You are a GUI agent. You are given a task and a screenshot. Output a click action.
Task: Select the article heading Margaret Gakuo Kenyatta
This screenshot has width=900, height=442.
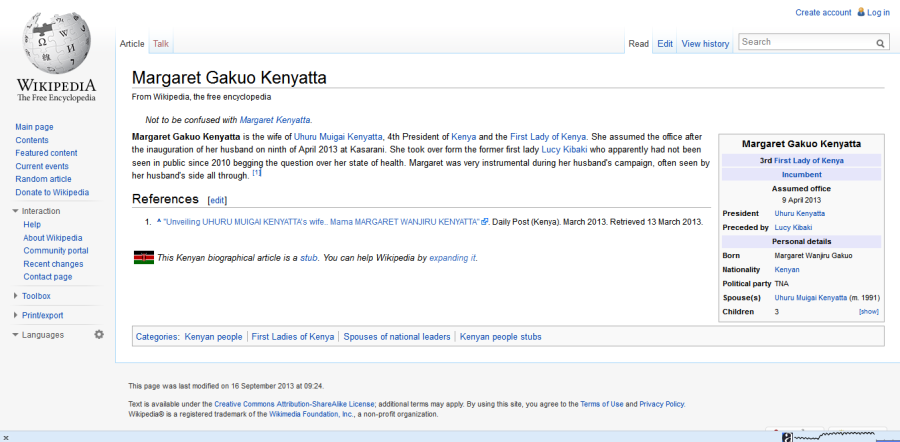[229, 77]
